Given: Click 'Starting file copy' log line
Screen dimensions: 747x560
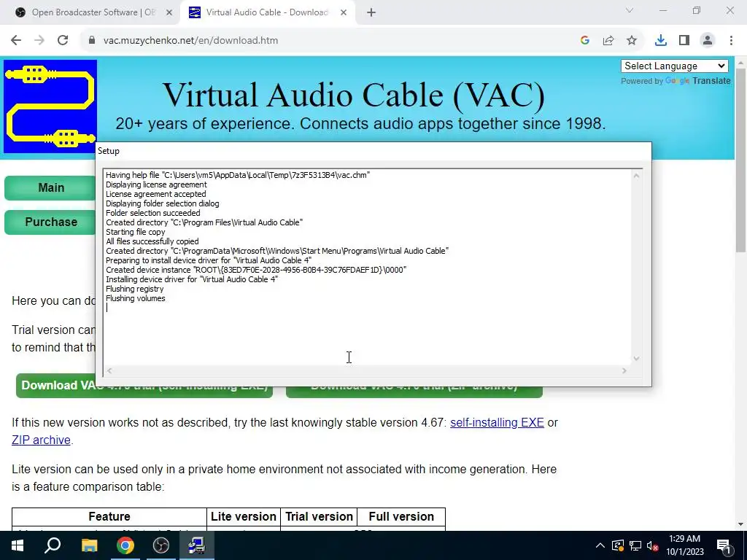Looking at the screenshot, I should tap(135, 232).
